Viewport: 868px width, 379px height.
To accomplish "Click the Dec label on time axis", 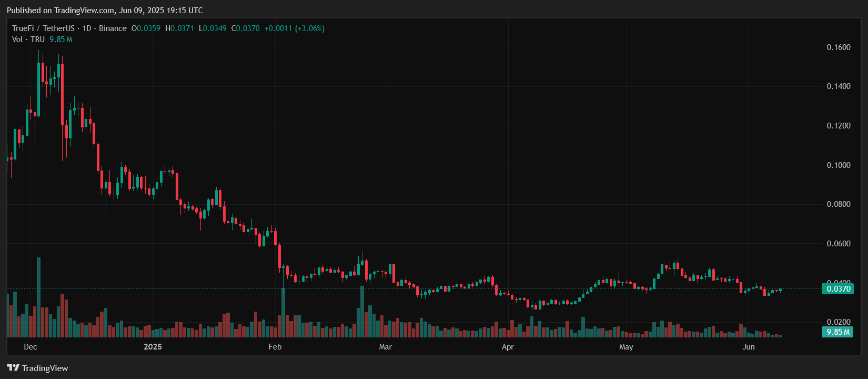I will pyautogui.click(x=31, y=347).
